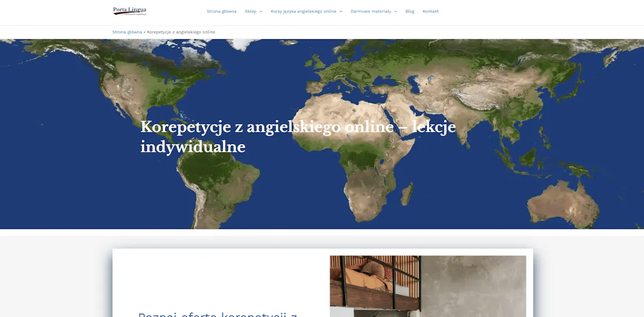
Task: Expand the Sklep dropdown chevron
Action: click(x=261, y=11)
